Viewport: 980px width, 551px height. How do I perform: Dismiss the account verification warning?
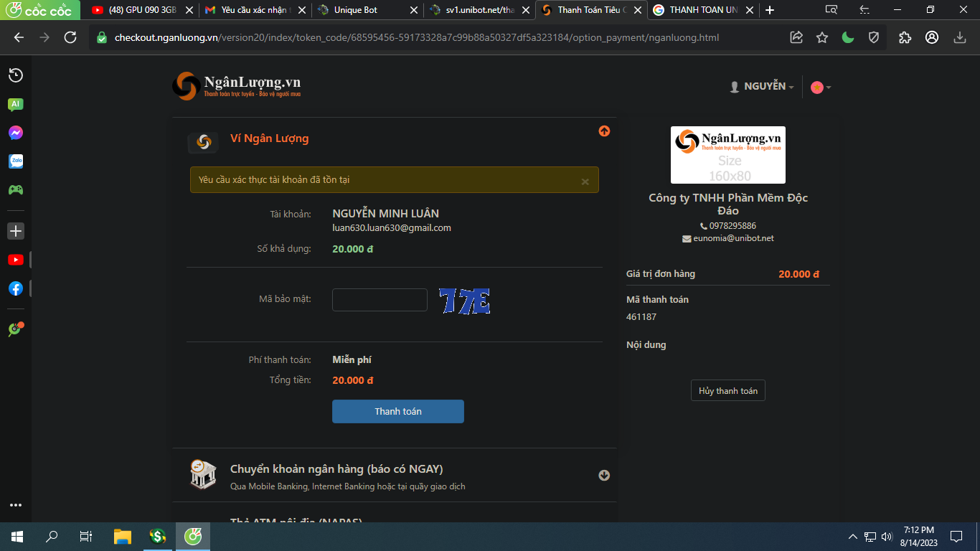tap(585, 182)
